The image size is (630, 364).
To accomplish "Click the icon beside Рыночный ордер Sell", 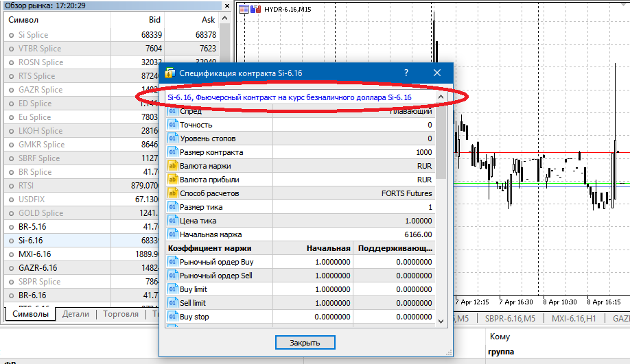I will pyautogui.click(x=173, y=276).
